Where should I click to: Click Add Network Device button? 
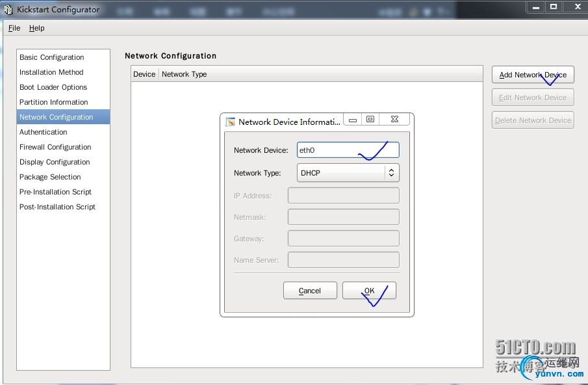(533, 75)
